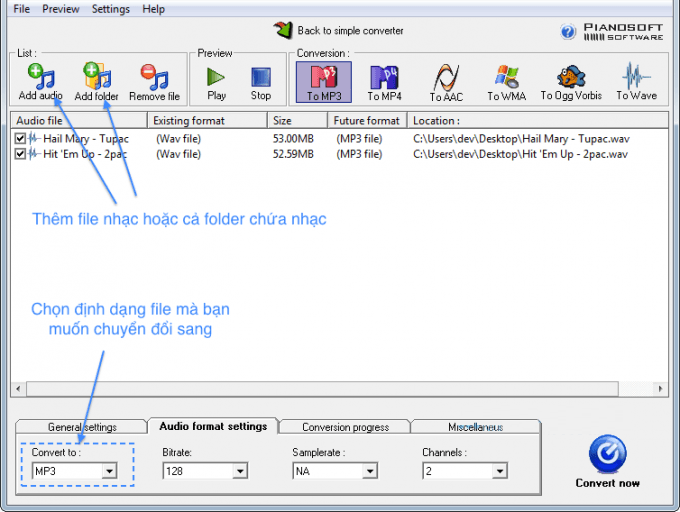This screenshot has height=512, width=680.
Task: Click the file list scroll left arrow
Action: pos(18,389)
